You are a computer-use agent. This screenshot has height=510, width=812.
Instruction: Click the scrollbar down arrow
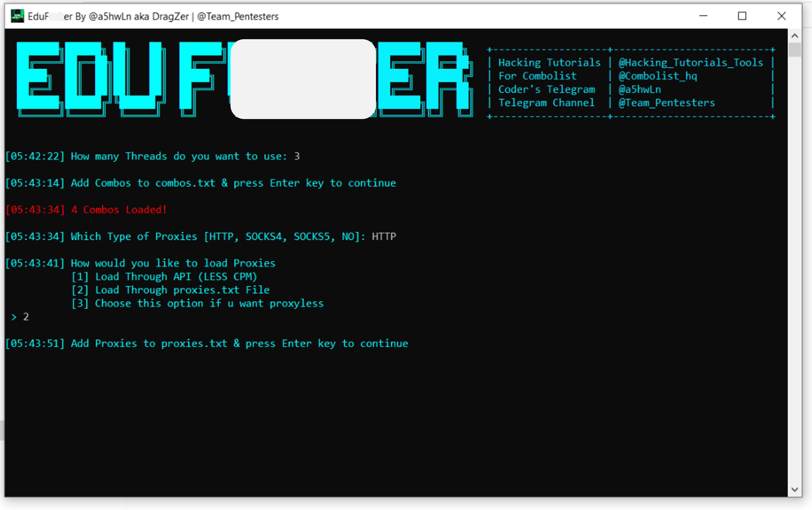795,490
